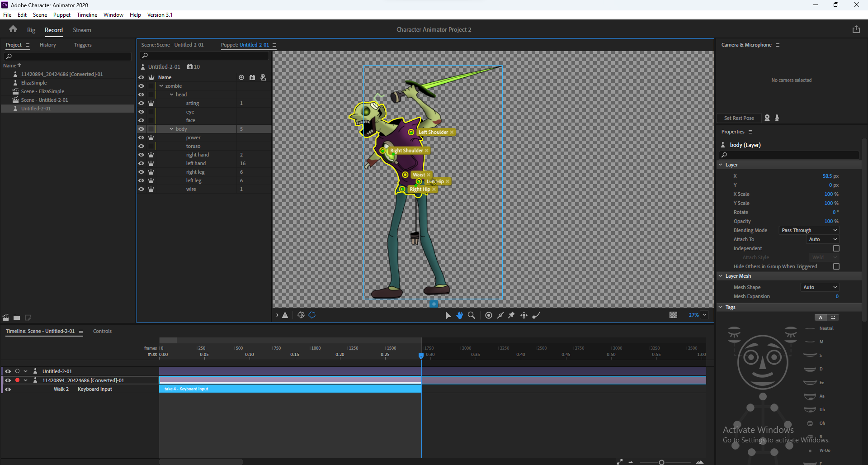Open Project panel menu icon
The height and width of the screenshot is (465, 868).
(28, 45)
